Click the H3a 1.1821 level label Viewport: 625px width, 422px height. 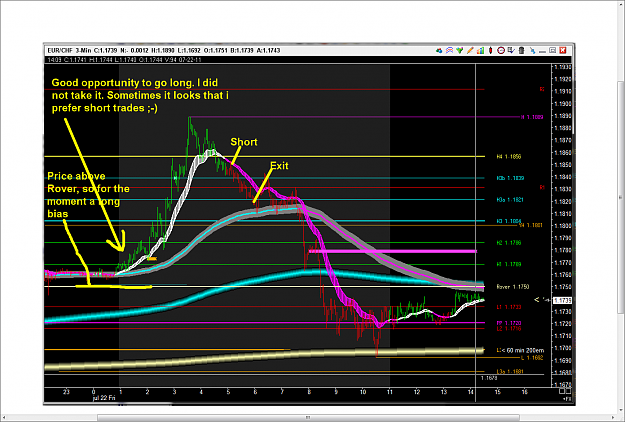coord(510,200)
